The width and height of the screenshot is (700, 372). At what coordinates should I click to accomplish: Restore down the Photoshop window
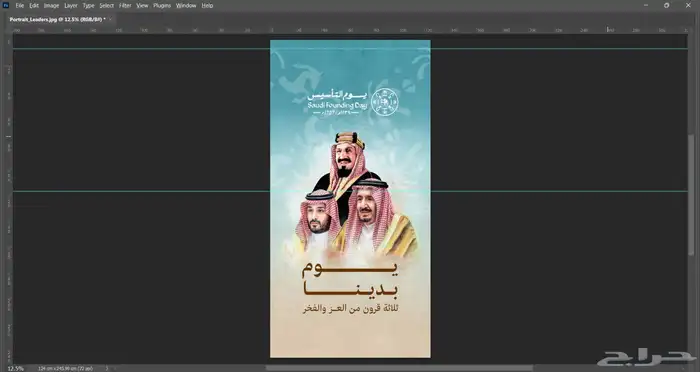pyautogui.click(x=667, y=5)
